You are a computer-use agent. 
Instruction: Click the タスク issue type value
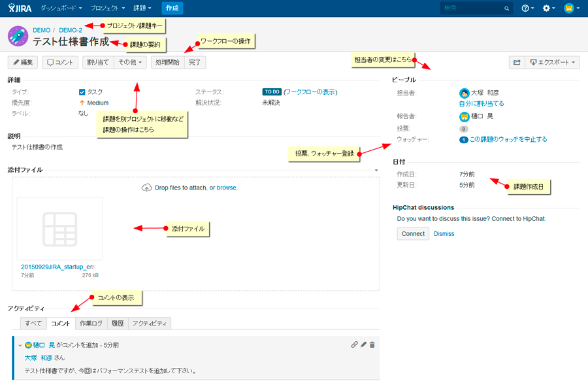[95, 92]
